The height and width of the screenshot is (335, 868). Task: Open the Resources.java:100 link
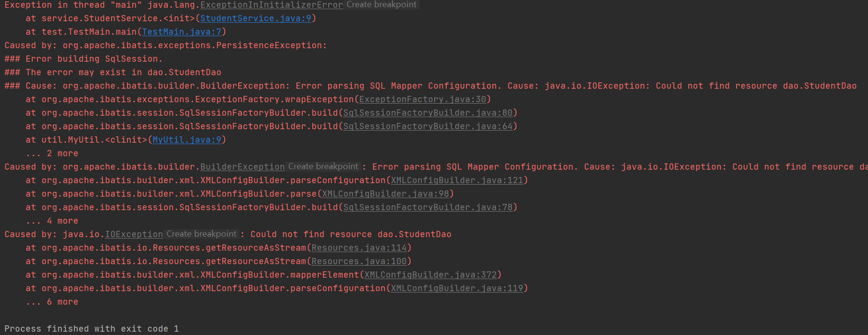coord(359,261)
